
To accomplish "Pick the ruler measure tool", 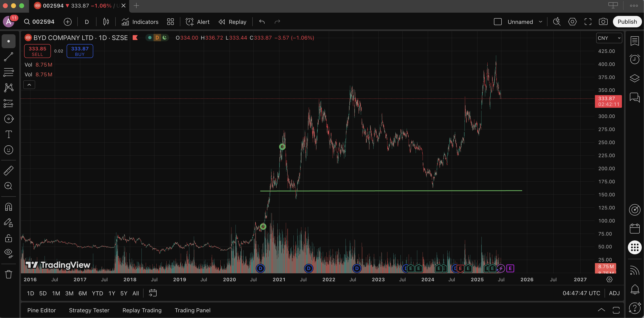I will (x=9, y=170).
